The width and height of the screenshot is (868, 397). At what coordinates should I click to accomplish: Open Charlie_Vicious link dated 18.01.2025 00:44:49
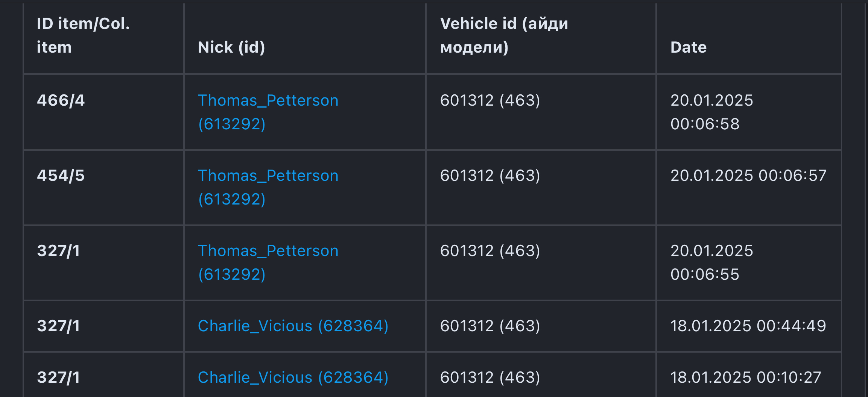(x=293, y=326)
